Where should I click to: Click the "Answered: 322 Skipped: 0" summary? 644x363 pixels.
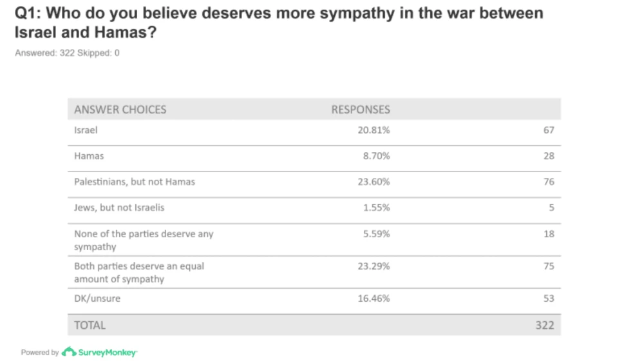[x=67, y=54]
